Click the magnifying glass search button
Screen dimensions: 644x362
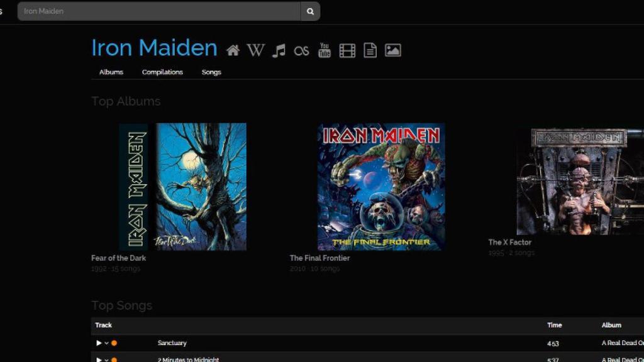310,11
